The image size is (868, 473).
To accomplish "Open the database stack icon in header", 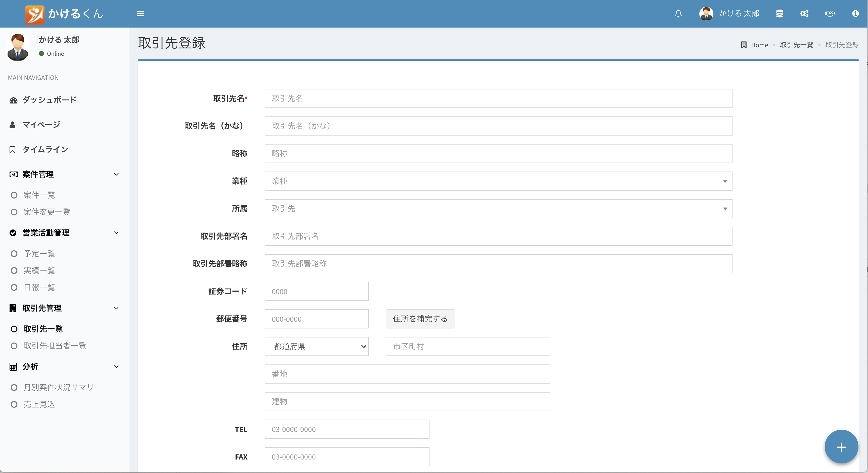I will click(x=779, y=14).
